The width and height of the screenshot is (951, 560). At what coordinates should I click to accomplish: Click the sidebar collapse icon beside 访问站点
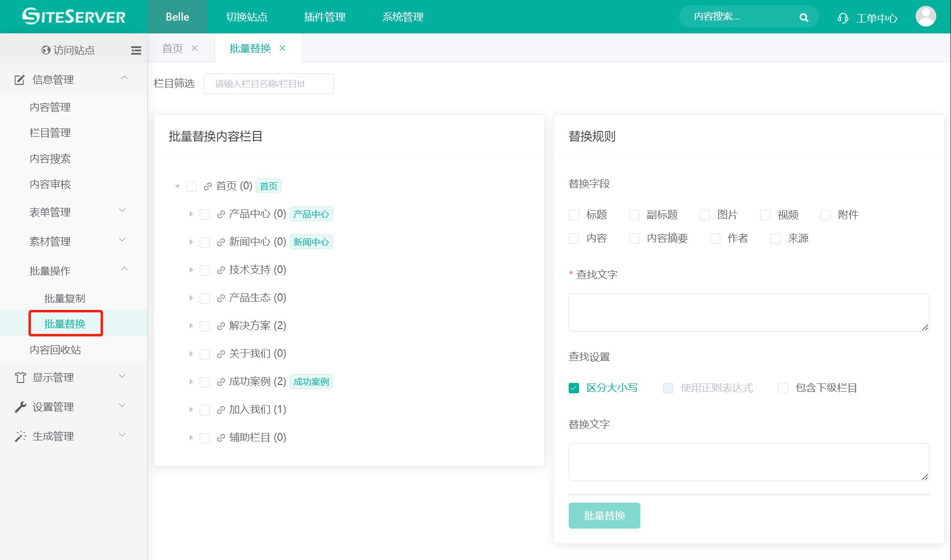(136, 50)
